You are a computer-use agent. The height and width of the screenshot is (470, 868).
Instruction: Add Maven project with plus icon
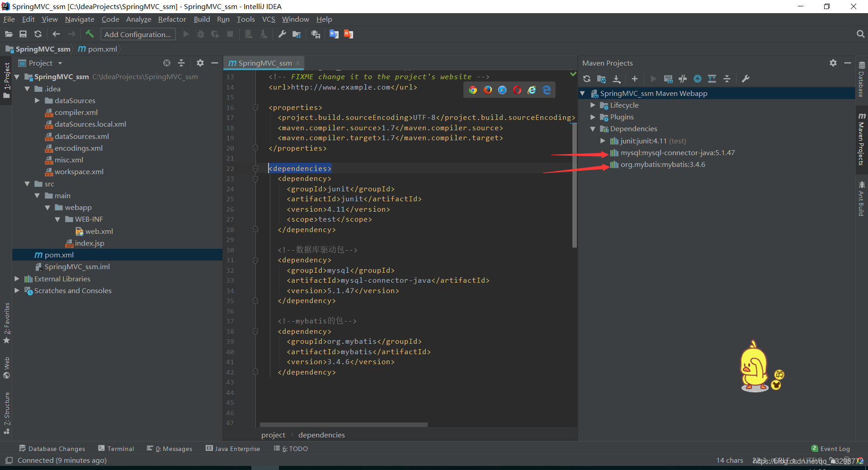coord(635,79)
